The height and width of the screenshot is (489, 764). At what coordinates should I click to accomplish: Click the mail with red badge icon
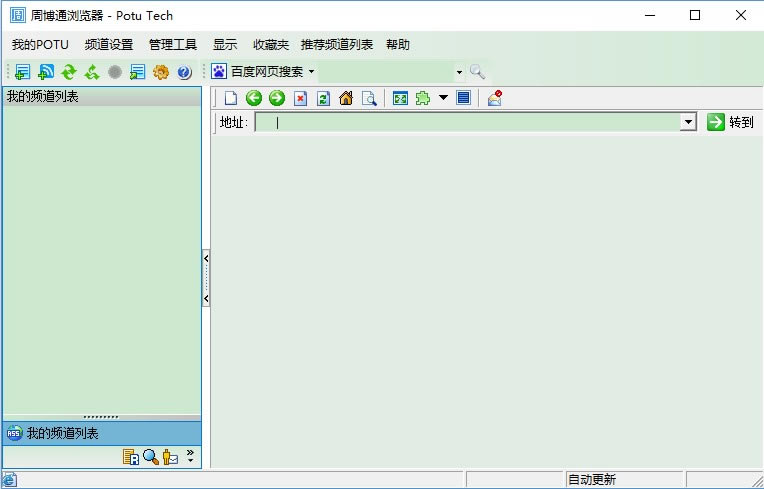coord(495,98)
